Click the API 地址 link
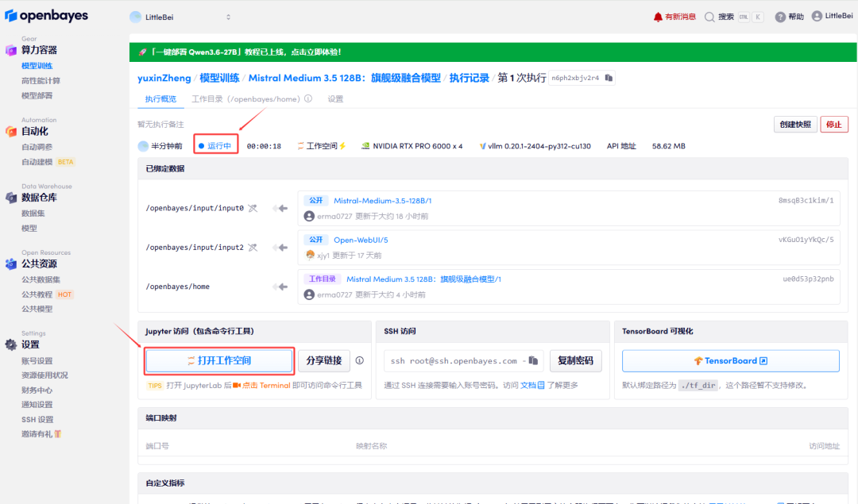The image size is (858, 504). point(621,146)
